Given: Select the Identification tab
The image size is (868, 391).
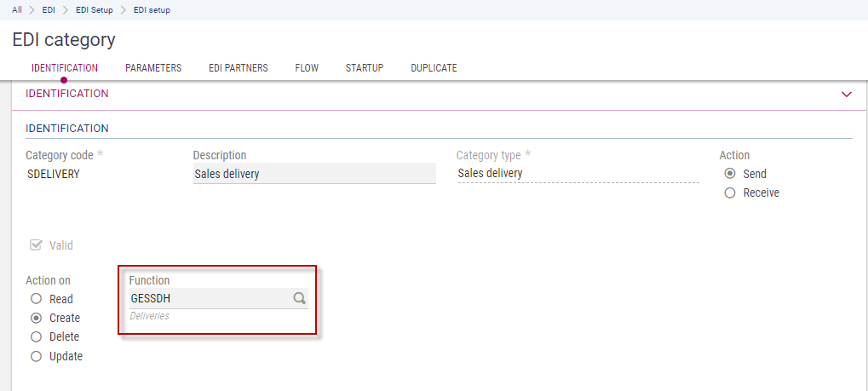Looking at the screenshot, I should point(65,68).
